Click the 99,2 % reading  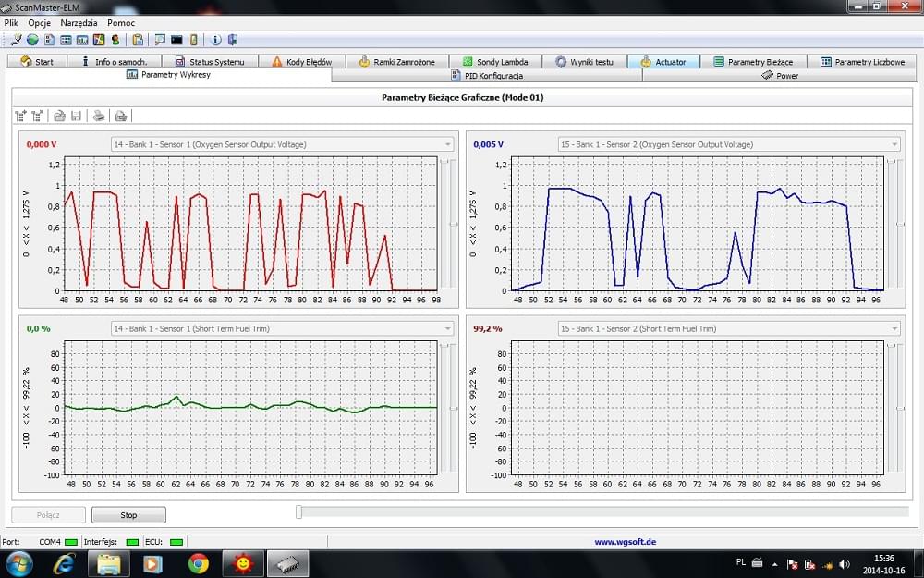(488, 329)
